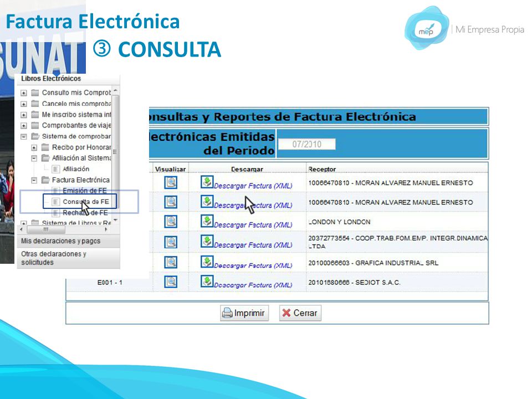Open Consulta de FE item
Image resolution: width=532 pixels, height=399 pixels.
85,202
